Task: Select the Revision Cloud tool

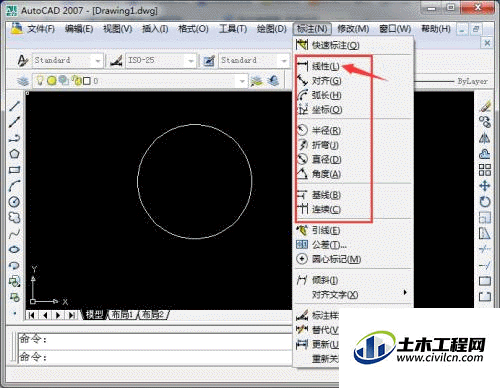Action: point(14,218)
